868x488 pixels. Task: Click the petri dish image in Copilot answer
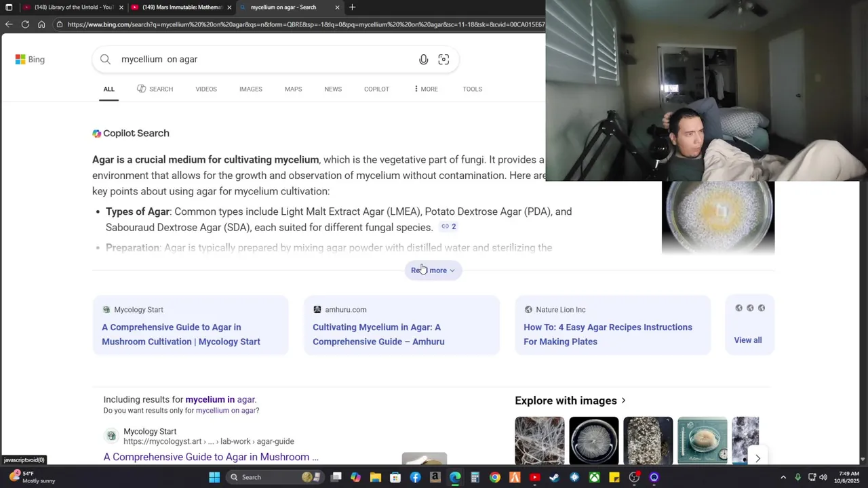click(718, 217)
